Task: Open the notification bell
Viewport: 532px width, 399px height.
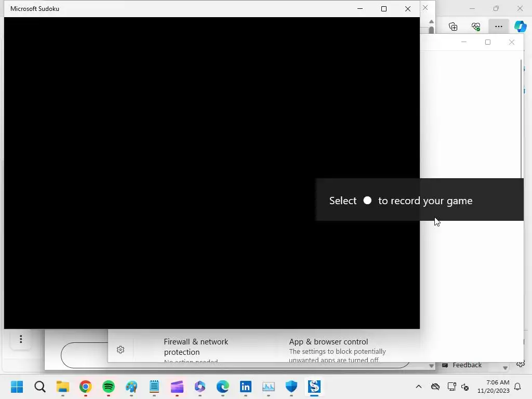Action: (x=517, y=387)
